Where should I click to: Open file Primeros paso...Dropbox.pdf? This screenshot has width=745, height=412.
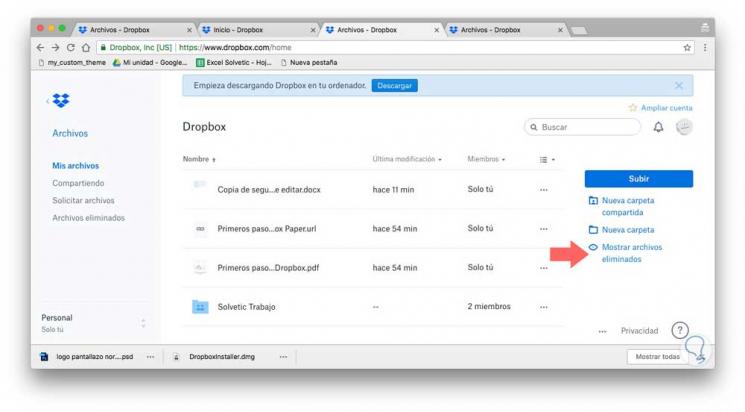click(x=268, y=268)
